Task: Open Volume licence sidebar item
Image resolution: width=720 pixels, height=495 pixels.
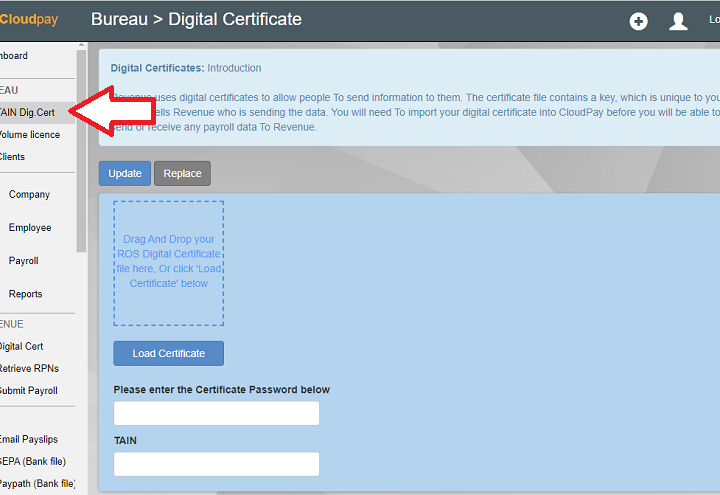Action: point(30,134)
